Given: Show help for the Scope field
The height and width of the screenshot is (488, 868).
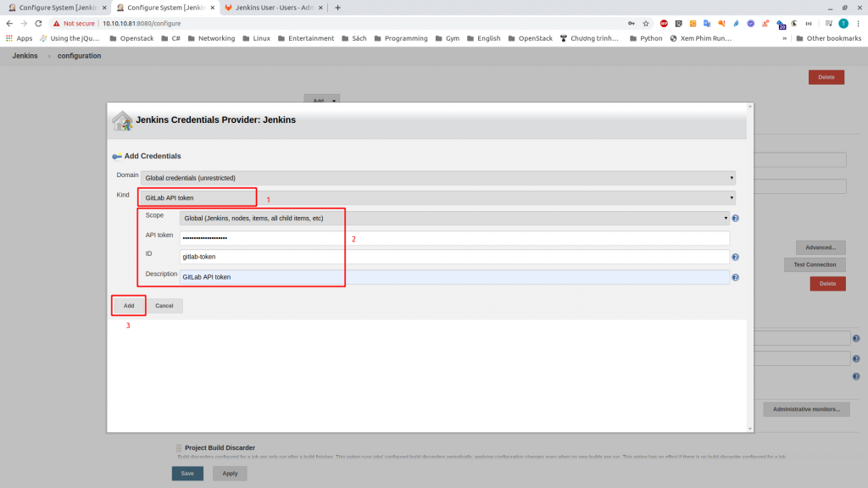Looking at the screenshot, I should tap(735, 218).
